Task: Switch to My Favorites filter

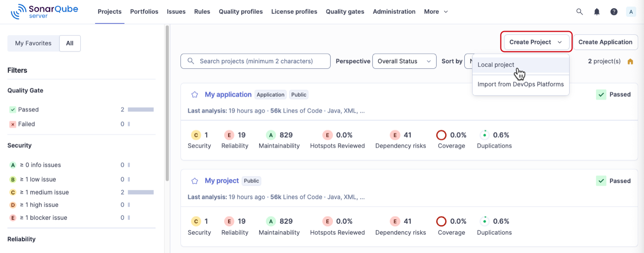Action: [34, 43]
